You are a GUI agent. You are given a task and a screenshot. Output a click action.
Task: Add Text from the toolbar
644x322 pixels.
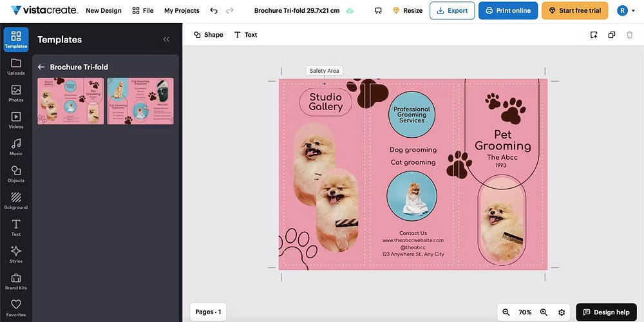pos(245,35)
